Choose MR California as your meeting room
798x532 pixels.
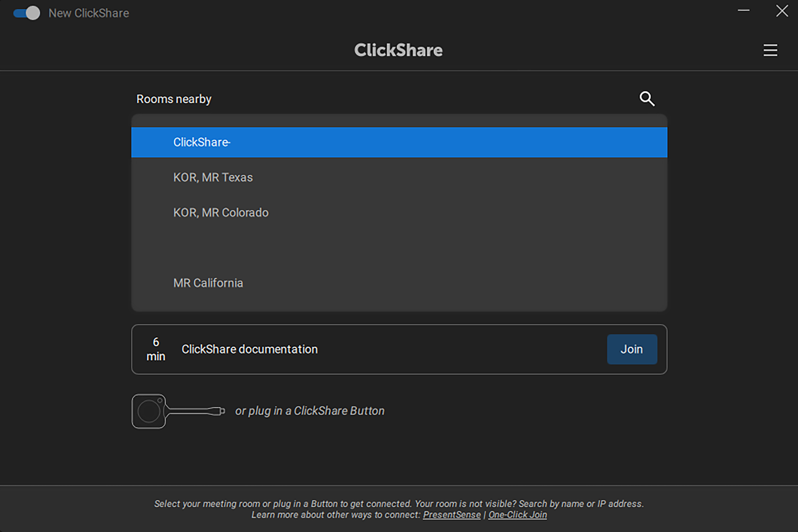(x=208, y=283)
